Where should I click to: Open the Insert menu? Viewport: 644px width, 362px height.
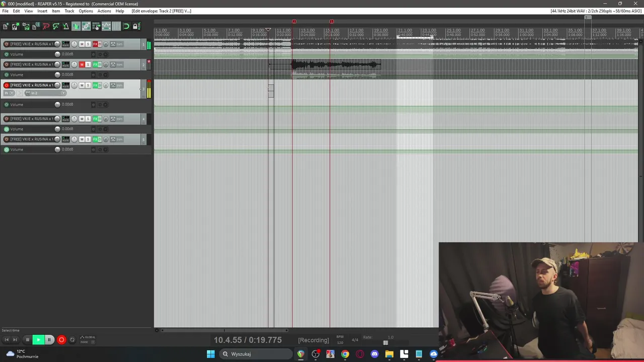click(x=42, y=11)
